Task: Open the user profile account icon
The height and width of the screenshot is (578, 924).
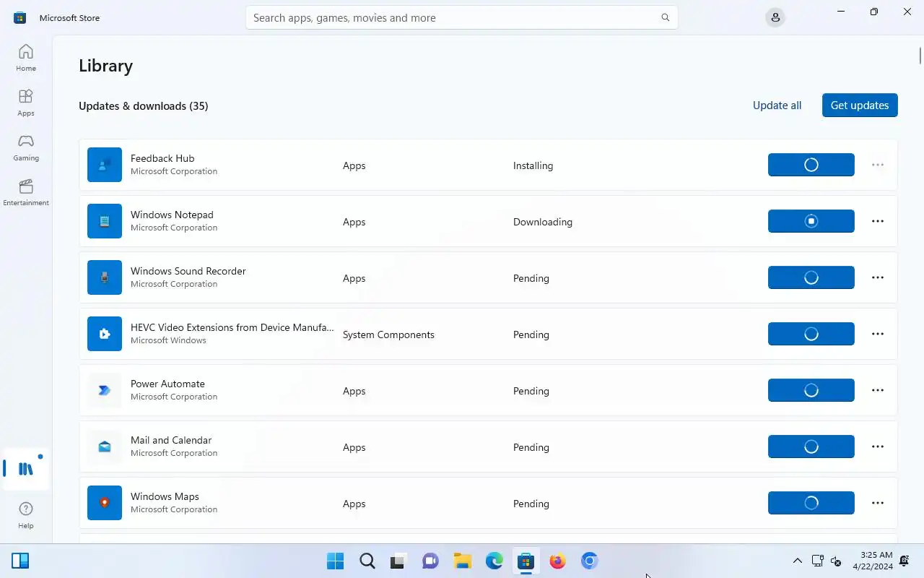Action: (775, 17)
